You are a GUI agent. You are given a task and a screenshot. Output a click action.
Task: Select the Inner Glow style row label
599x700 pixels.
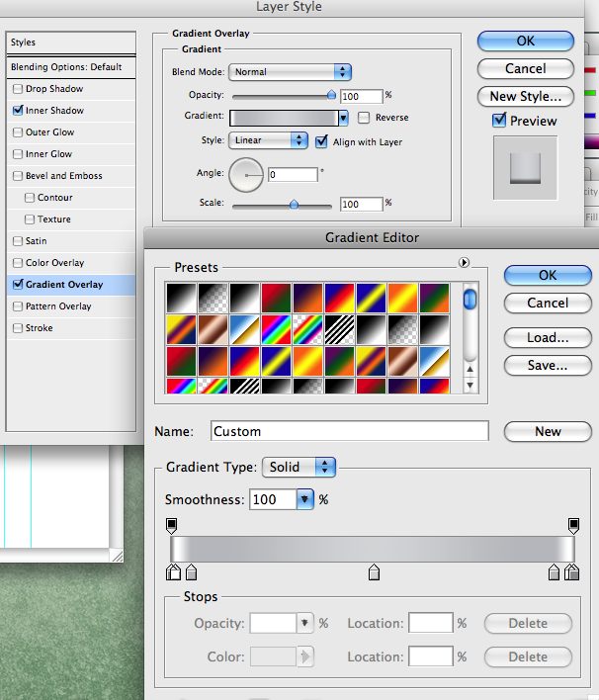tap(48, 154)
